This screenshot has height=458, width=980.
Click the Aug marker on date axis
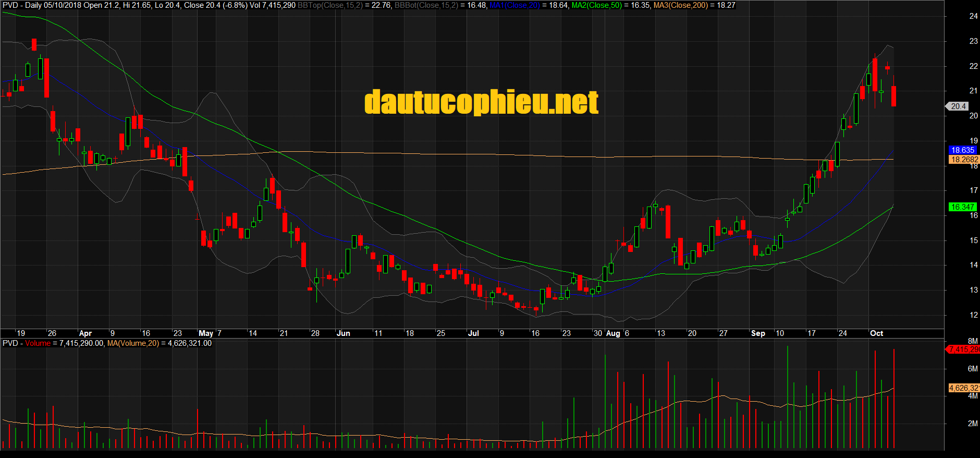[613, 333]
